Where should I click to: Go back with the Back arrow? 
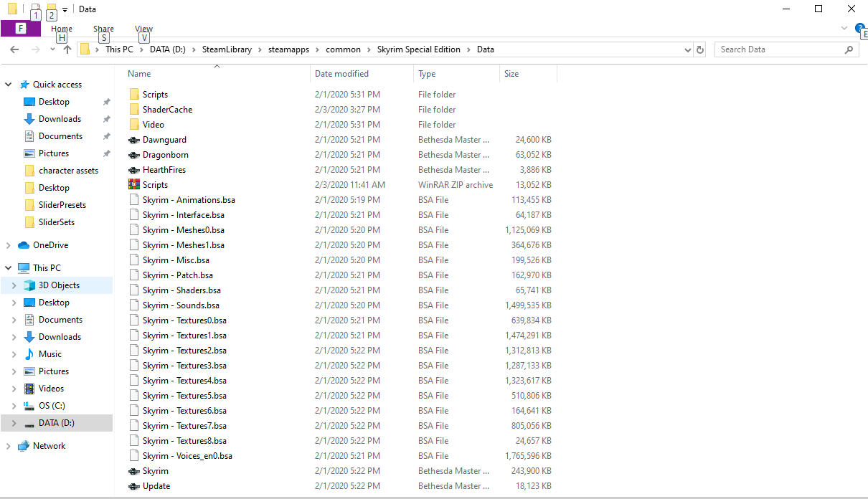[14, 49]
